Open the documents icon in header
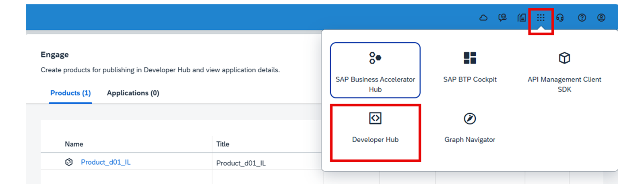The height and width of the screenshot is (188, 644). tap(522, 18)
